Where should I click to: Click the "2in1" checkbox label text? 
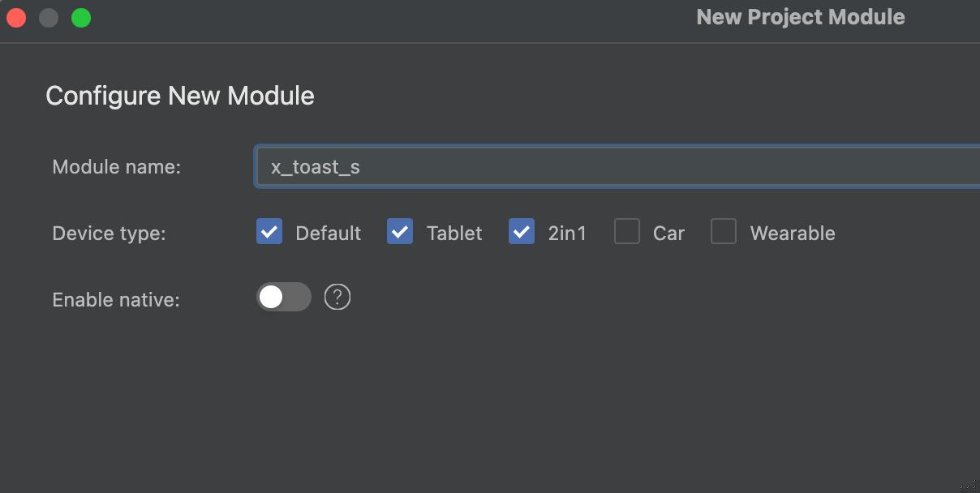[x=567, y=234]
